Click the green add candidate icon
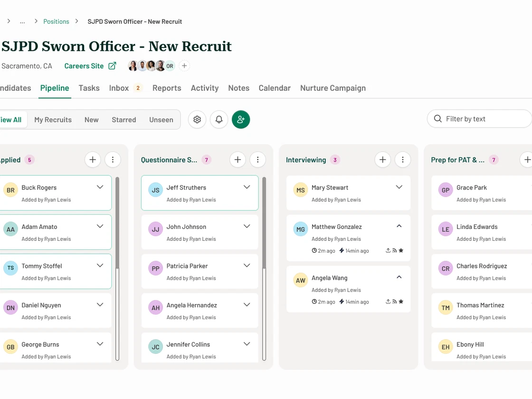 (241, 120)
